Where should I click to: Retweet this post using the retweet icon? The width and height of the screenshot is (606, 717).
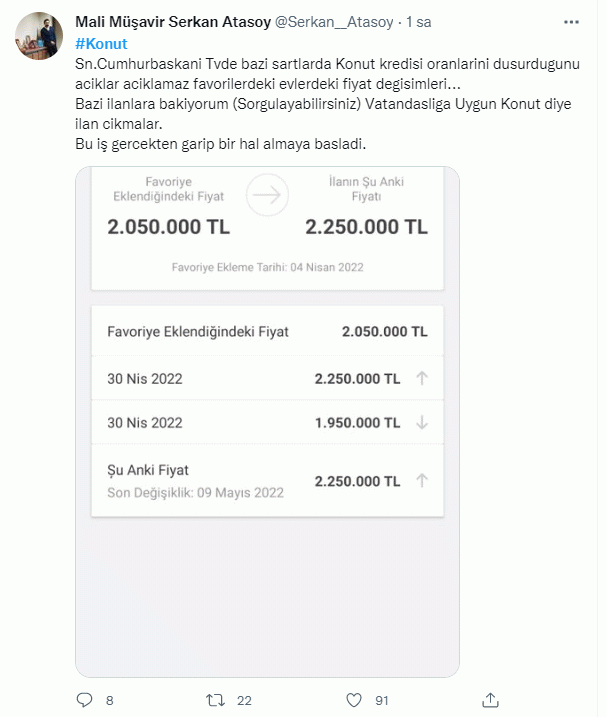point(214,700)
